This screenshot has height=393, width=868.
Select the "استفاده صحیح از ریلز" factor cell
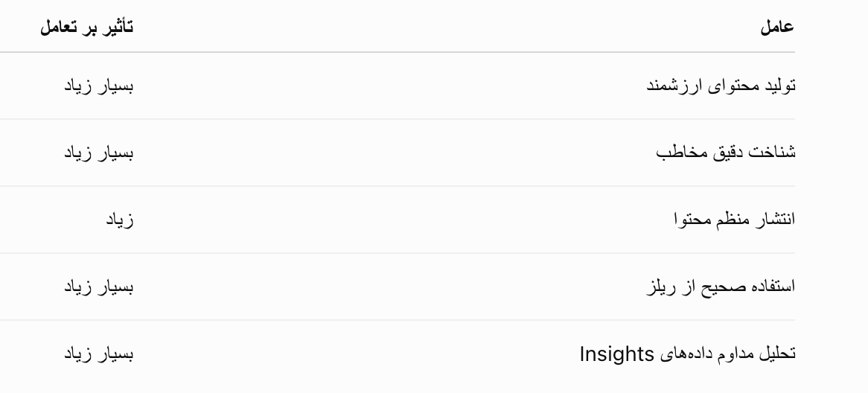(721, 287)
